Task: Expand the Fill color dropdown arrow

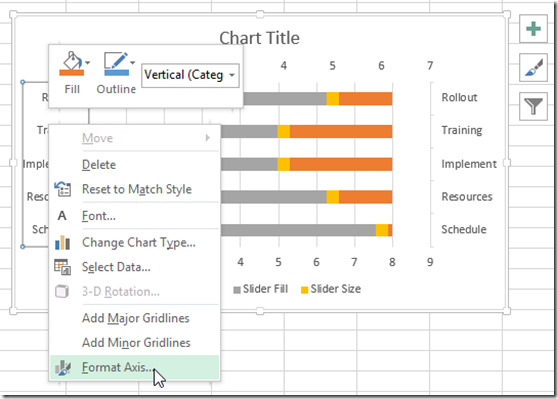Action: click(x=88, y=63)
